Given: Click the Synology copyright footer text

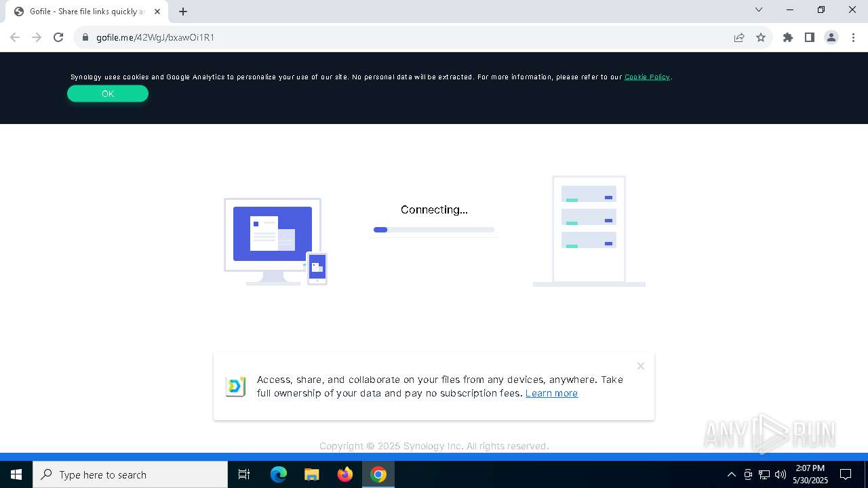Looking at the screenshot, I should 434,446.
